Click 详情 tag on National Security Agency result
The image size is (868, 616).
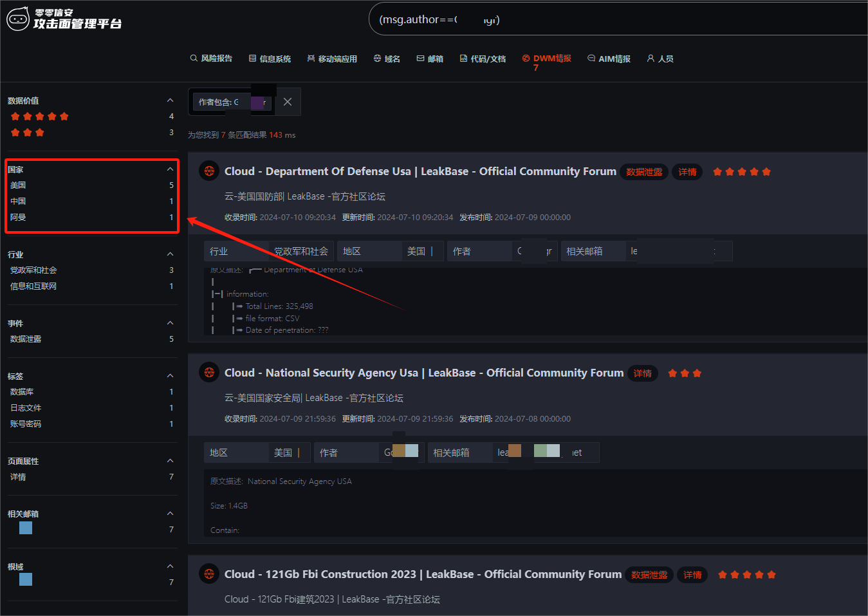tap(643, 373)
